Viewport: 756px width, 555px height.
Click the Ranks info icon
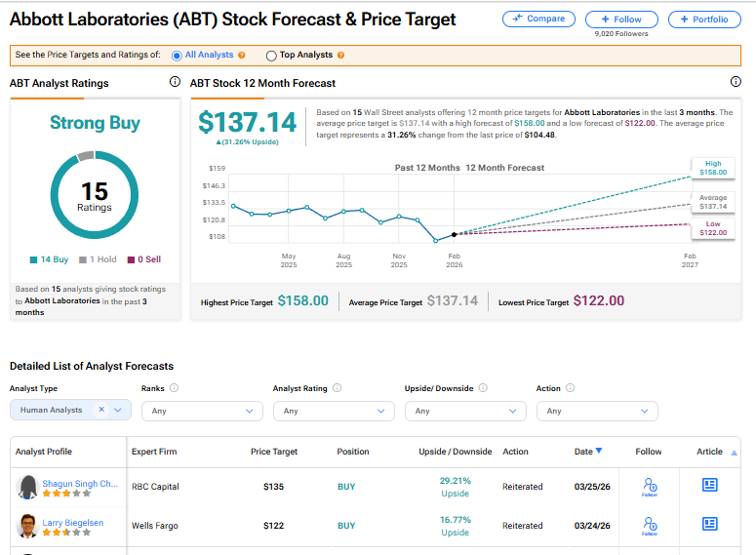point(175,388)
